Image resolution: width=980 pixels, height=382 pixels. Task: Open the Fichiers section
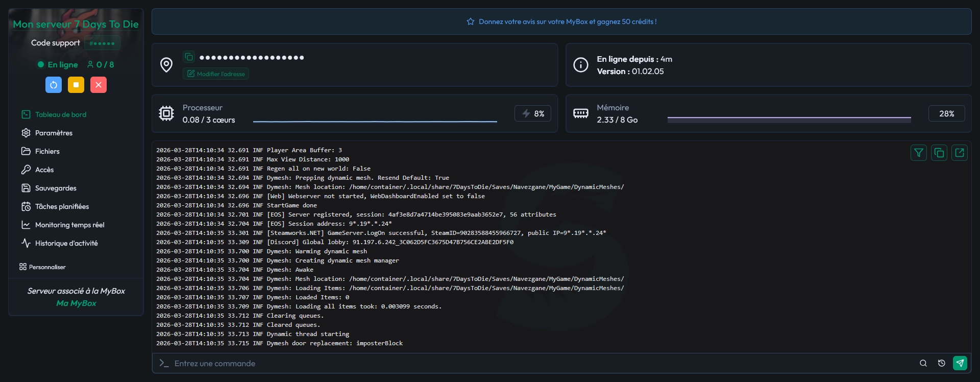pos(47,151)
